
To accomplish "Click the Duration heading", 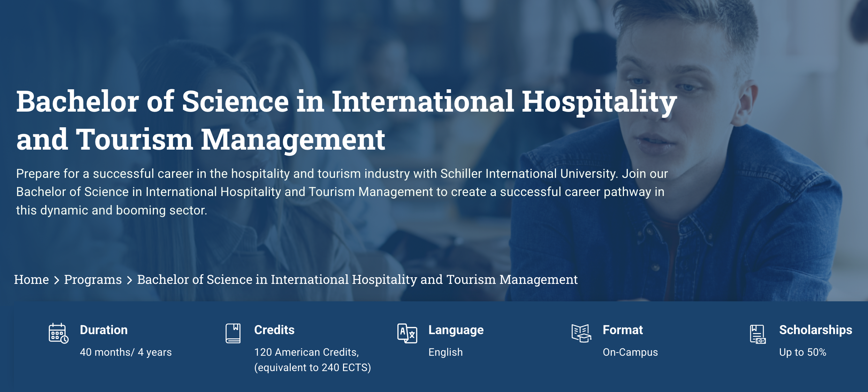I will pos(104,330).
